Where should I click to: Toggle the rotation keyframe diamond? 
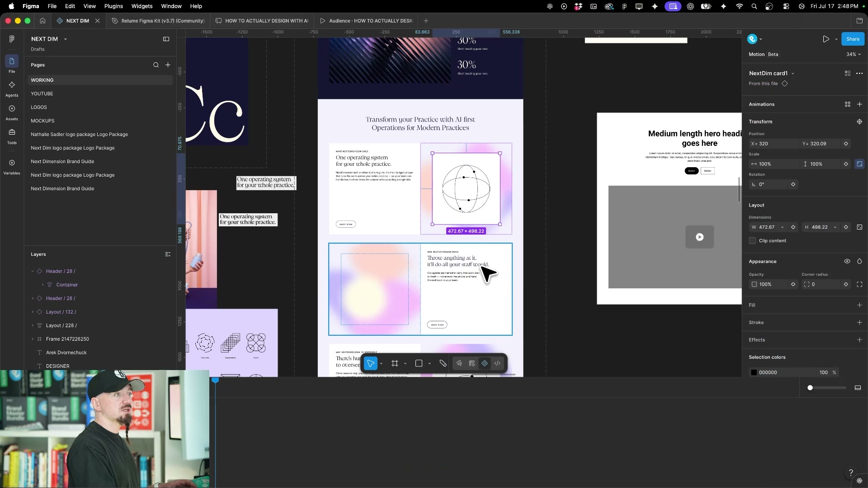pyautogui.click(x=793, y=184)
